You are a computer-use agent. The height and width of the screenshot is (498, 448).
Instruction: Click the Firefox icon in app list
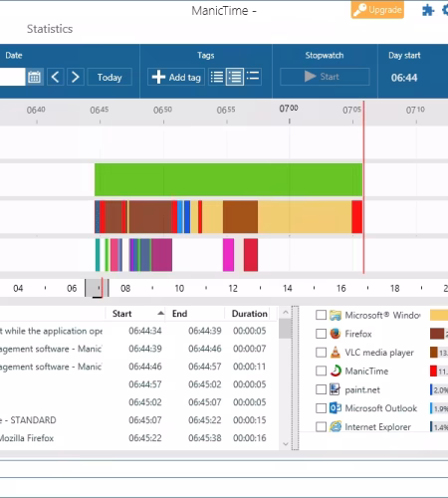pyautogui.click(x=336, y=334)
